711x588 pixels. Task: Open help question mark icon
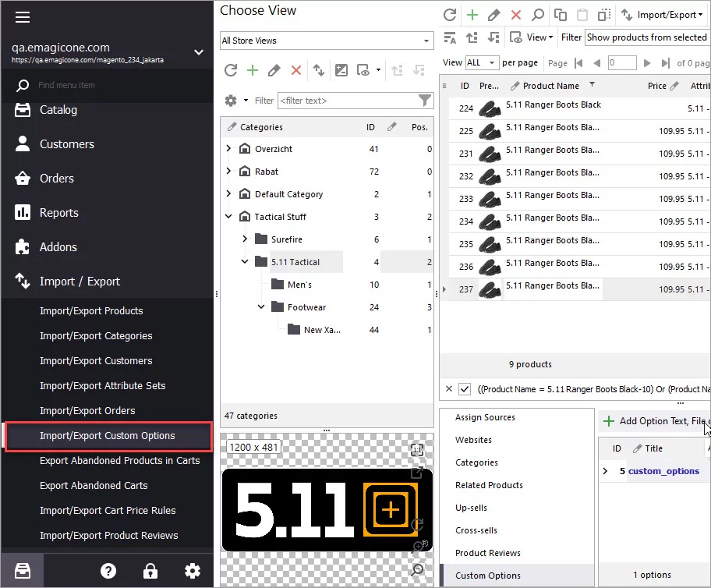tap(108, 571)
